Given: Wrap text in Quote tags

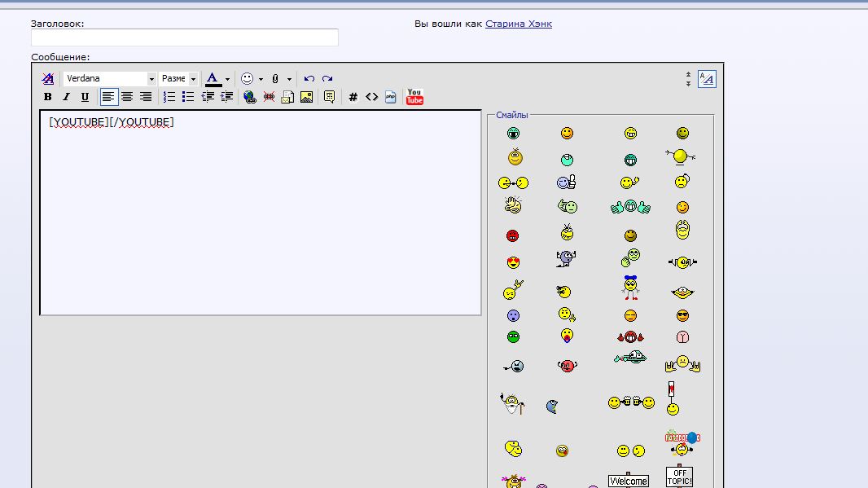Looking at the screenshot, I should pos(329,97).
